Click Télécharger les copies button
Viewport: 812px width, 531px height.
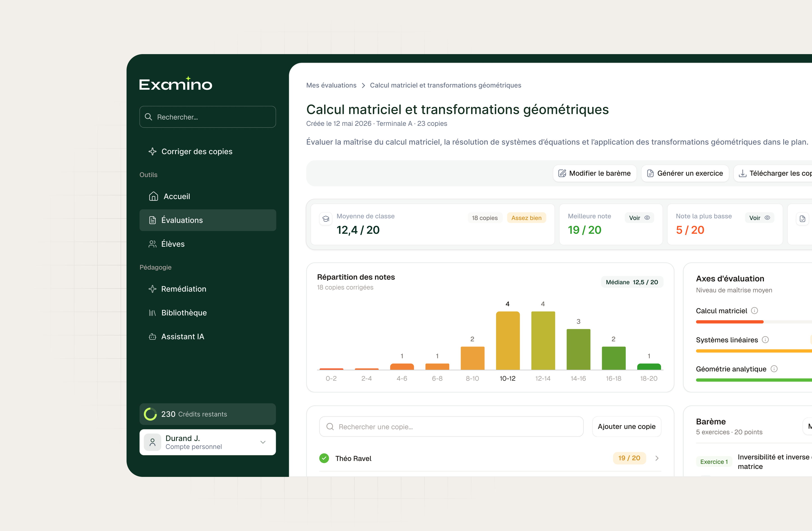pos(773,173)
